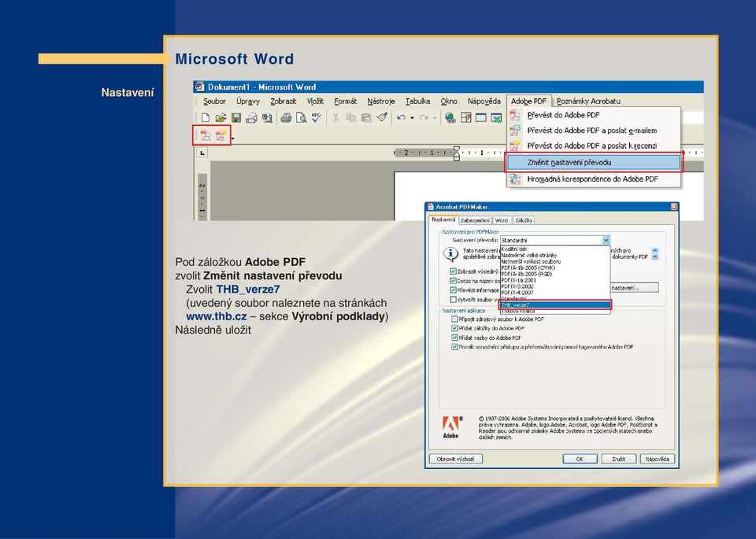Save the document using the diskette icon
Screen dimensions: 756x539
click(x=236, y=117)
